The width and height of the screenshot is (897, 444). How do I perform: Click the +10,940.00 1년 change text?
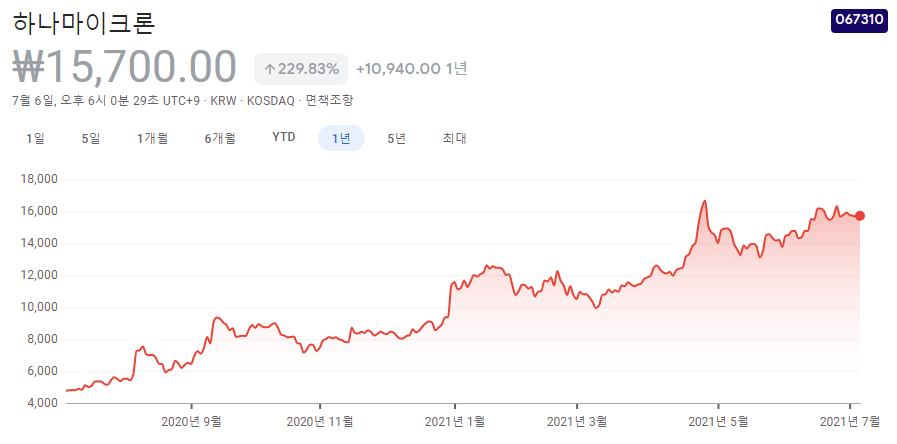pos(411,69)
